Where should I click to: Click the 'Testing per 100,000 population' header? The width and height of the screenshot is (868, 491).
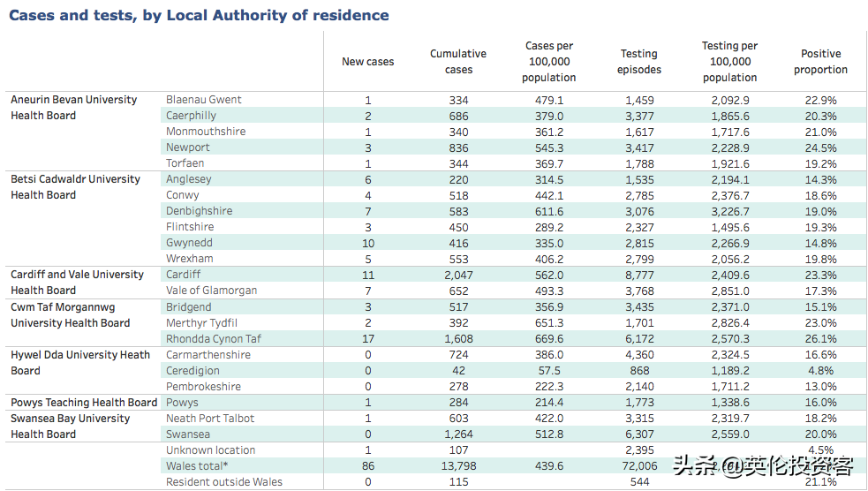729,62
